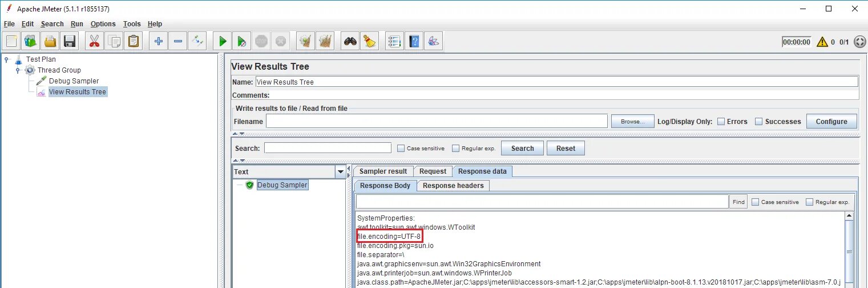Check the Successes checkbox
The height and width of the screenshot is (288, 868).
point(759,121)
